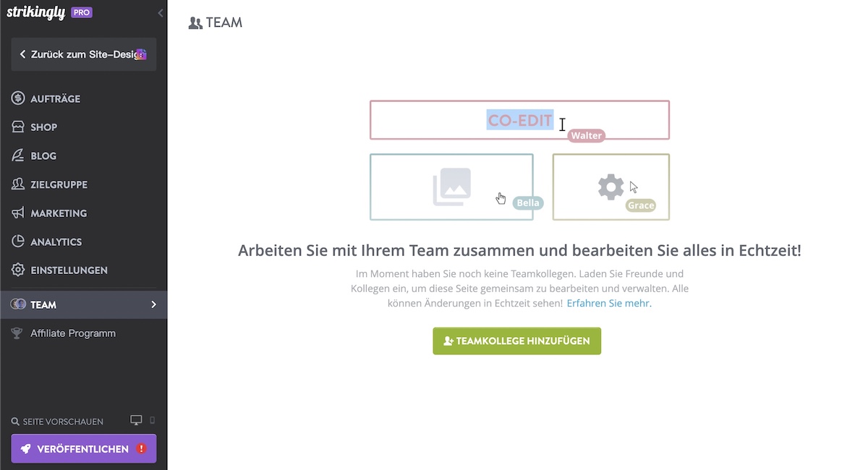Click Seite vorschauen to preview
The height and width of the screenshot is (470, 868).
click(58, 422)
